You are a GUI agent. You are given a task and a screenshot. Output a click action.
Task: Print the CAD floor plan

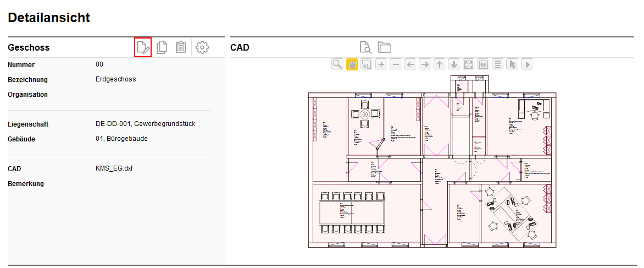483,64
